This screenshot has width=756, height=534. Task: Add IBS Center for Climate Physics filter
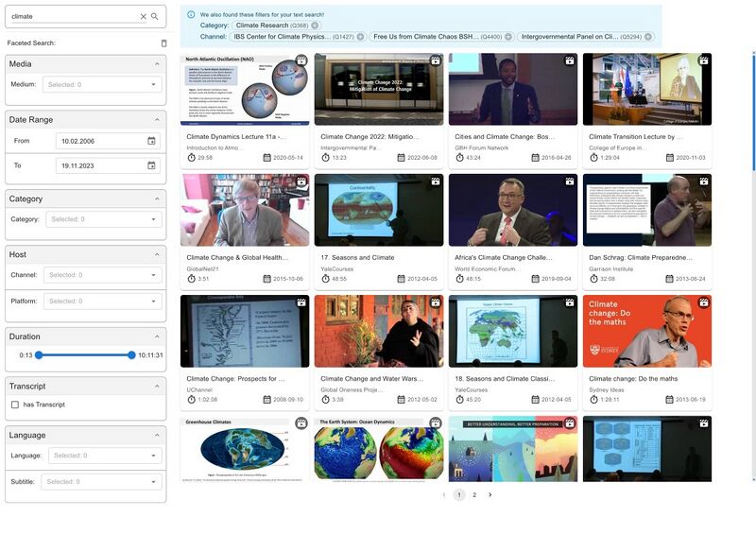pos(359,37)
